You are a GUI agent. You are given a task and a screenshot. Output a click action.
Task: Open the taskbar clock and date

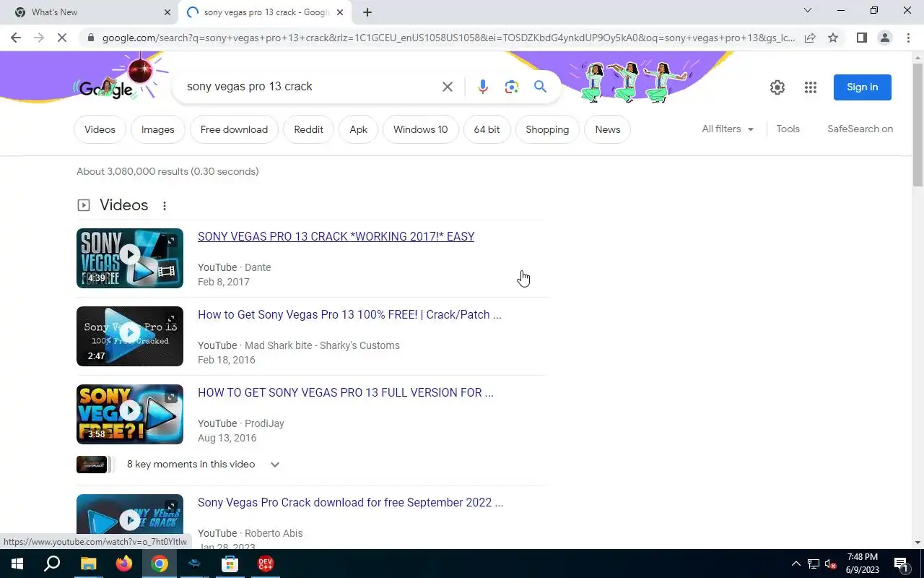(x=863, y=564)
